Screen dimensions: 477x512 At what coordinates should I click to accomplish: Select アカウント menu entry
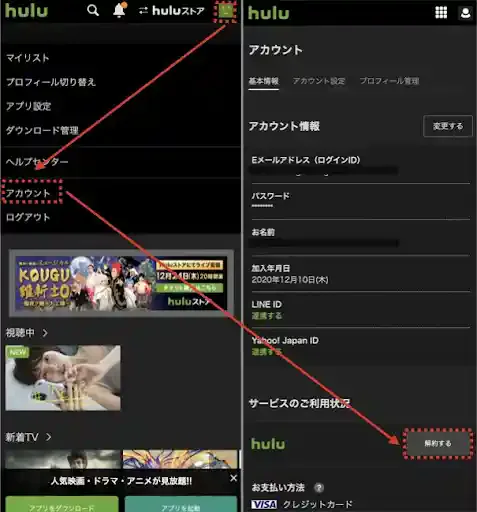pyautogui.click(x=28, y=193)
